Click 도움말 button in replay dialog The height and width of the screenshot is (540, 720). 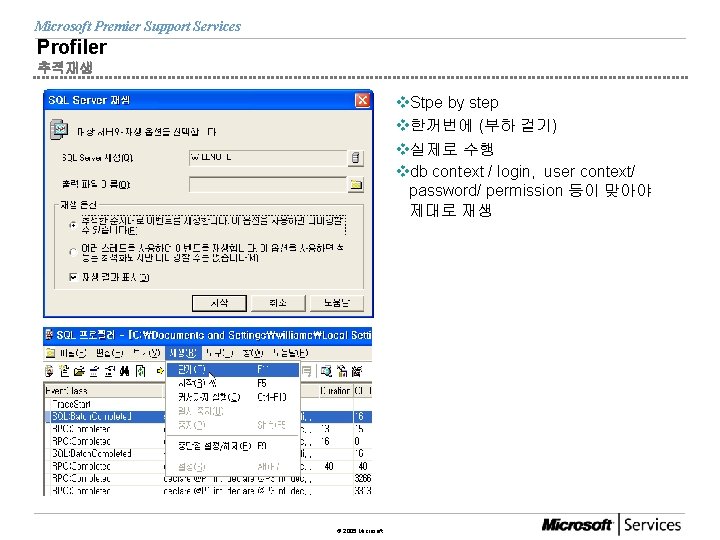pyautogui.click(x=337, y=303)
